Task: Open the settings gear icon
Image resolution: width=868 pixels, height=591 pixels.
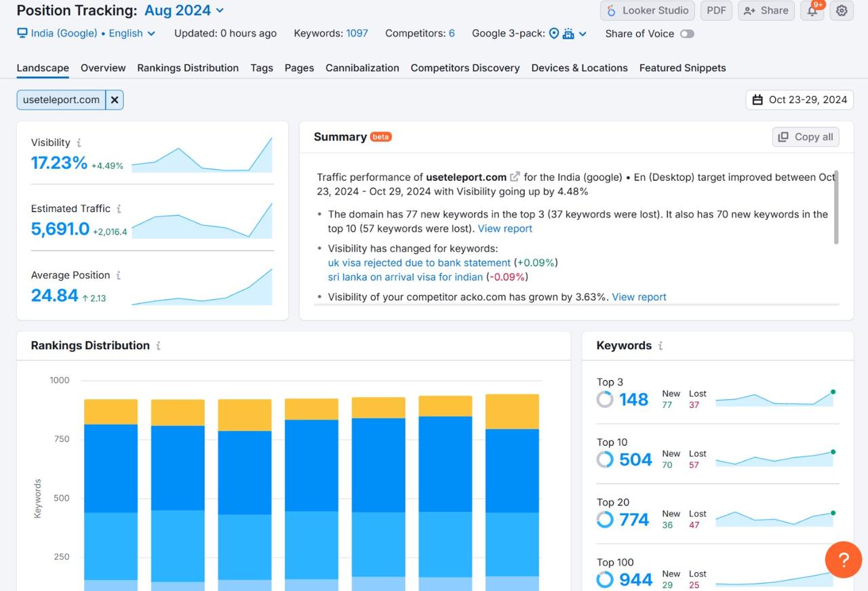Action: pyautogui.click(x=842, y=11)
